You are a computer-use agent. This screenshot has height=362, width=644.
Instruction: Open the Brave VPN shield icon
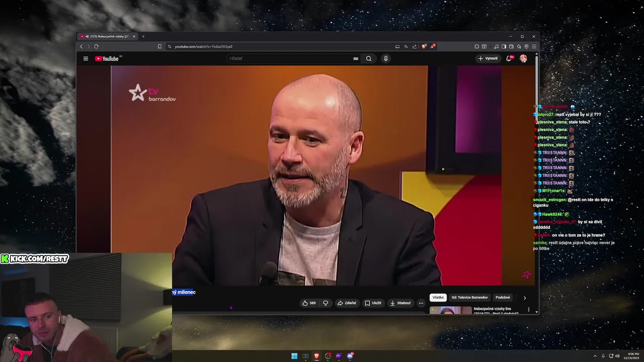coord(526,46)
